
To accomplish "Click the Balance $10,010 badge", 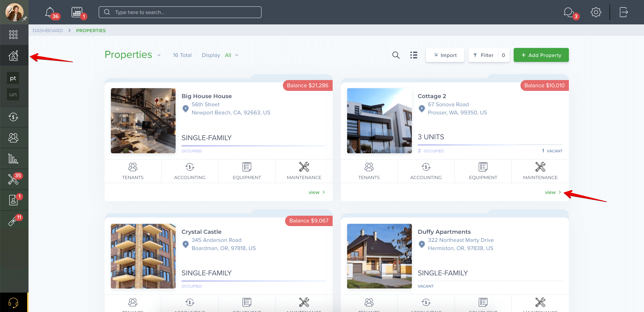I will pyautogui.click(x=544, y=85).
